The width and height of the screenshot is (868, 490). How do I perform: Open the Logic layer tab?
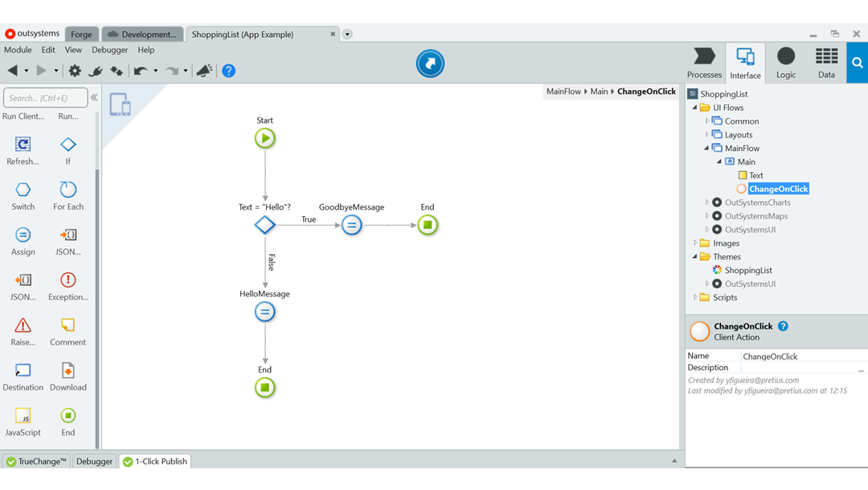[x=785, y=63]
